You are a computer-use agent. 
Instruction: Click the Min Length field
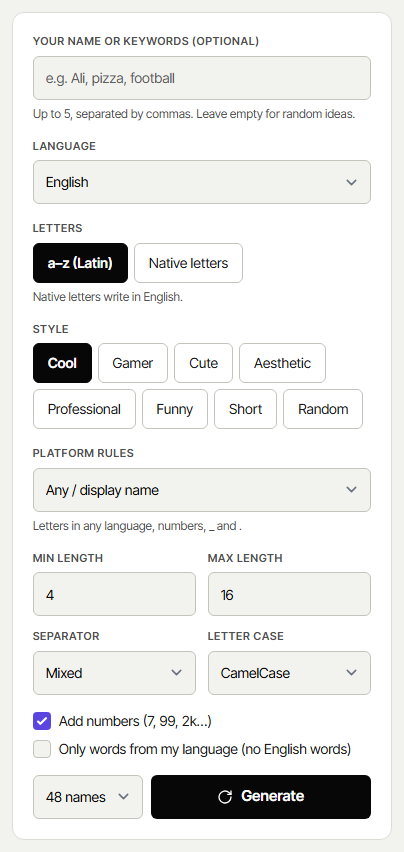114,594
